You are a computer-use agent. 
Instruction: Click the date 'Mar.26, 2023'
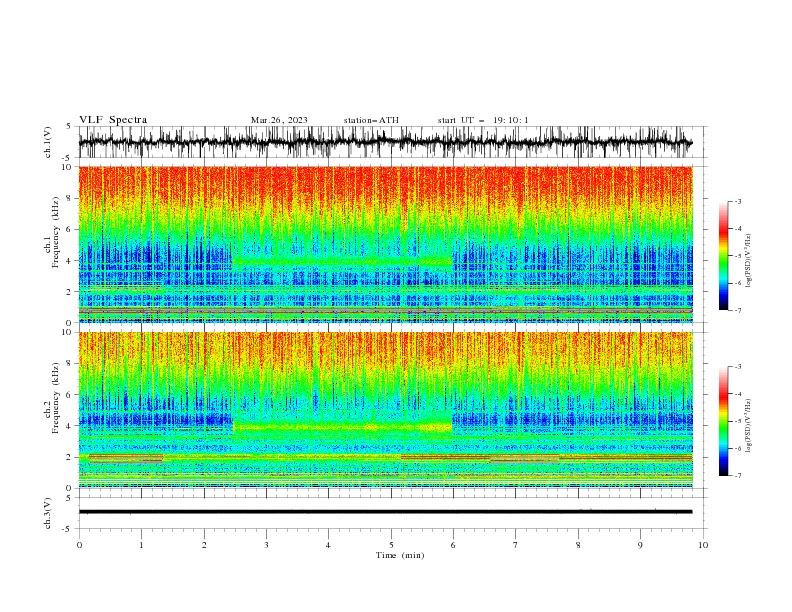[x=279, y=120]
